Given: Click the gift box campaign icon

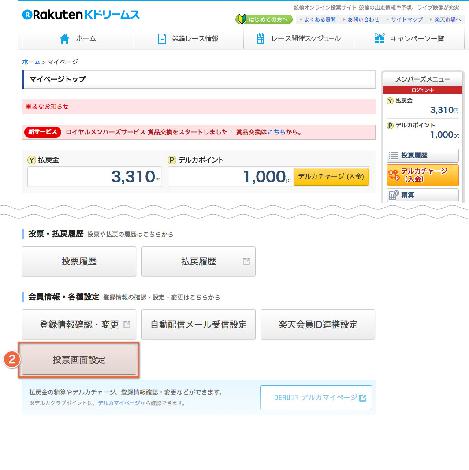Looking at the screenshot, I should (x=379, y=38).
